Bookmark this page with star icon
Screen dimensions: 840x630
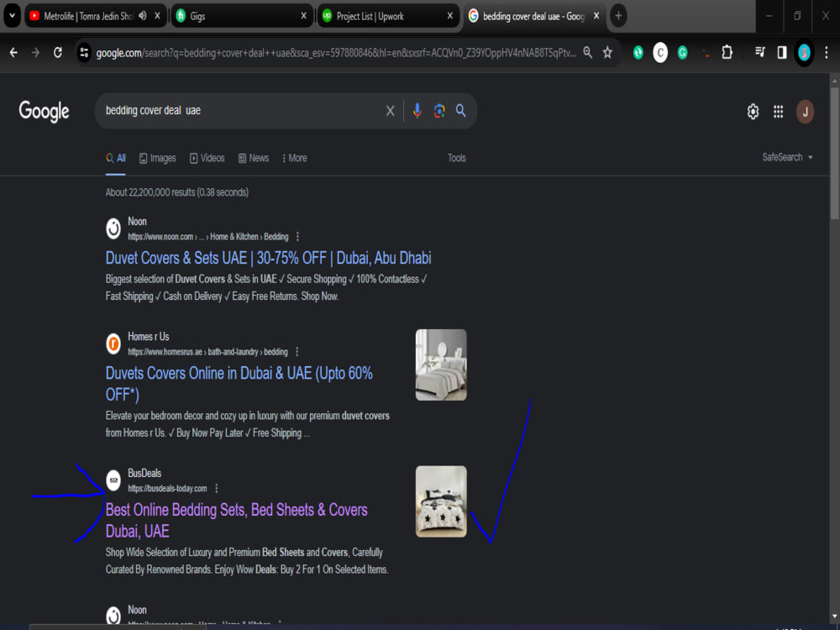pyautogui.click(x=607, y=52)
